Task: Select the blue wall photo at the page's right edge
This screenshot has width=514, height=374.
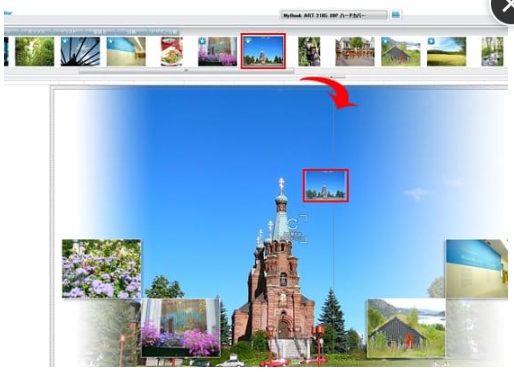Action: tap(477, 268)
